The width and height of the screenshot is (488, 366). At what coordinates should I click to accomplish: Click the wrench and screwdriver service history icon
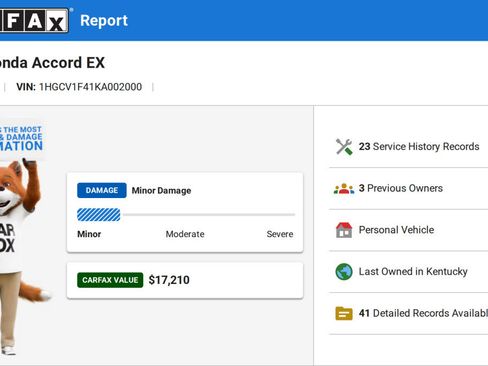coord(344,147)
